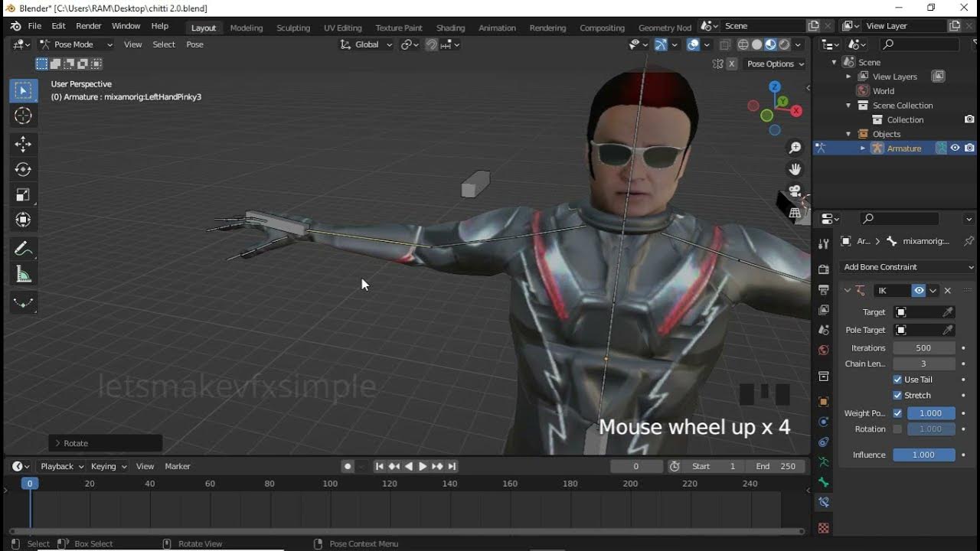
Task: Jump to the end frame button
Action: [452, 466]
